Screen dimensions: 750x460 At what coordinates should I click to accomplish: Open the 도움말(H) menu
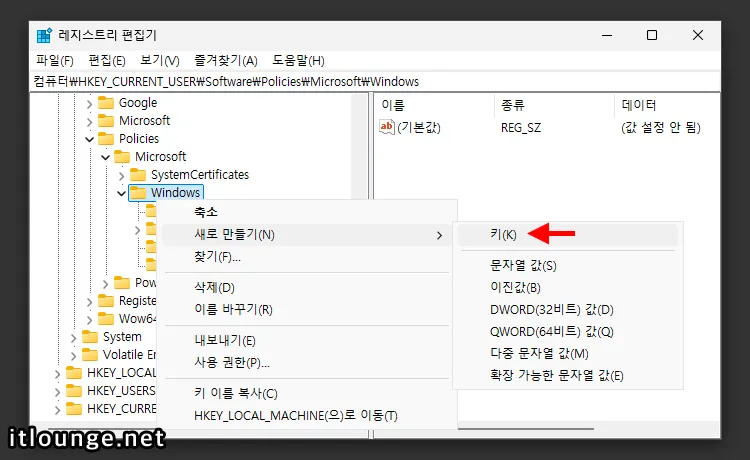(298, 61)
